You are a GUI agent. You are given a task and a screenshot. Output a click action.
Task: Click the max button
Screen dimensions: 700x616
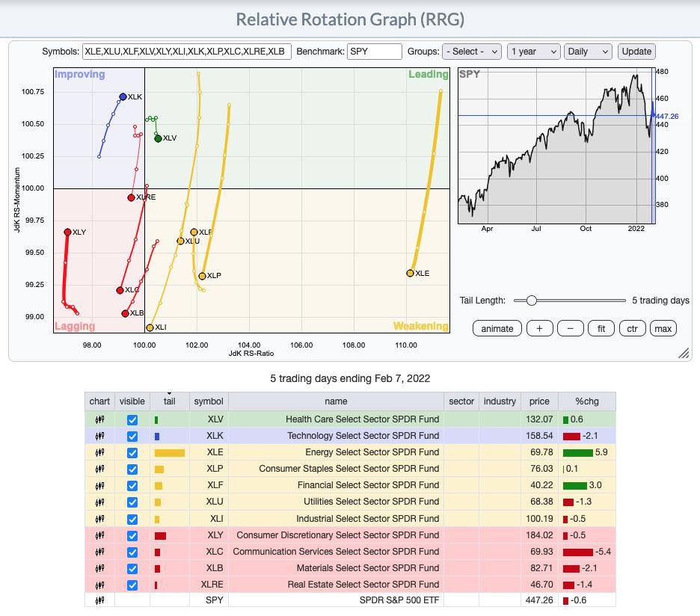(x=663, y=329)
